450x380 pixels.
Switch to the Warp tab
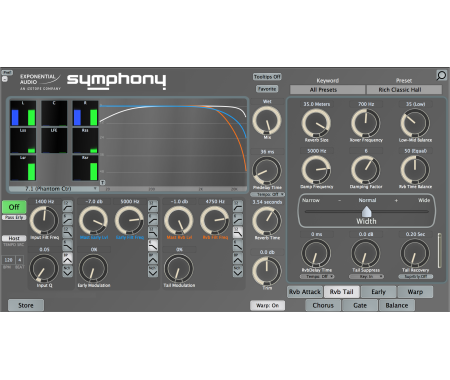point(415,292)
